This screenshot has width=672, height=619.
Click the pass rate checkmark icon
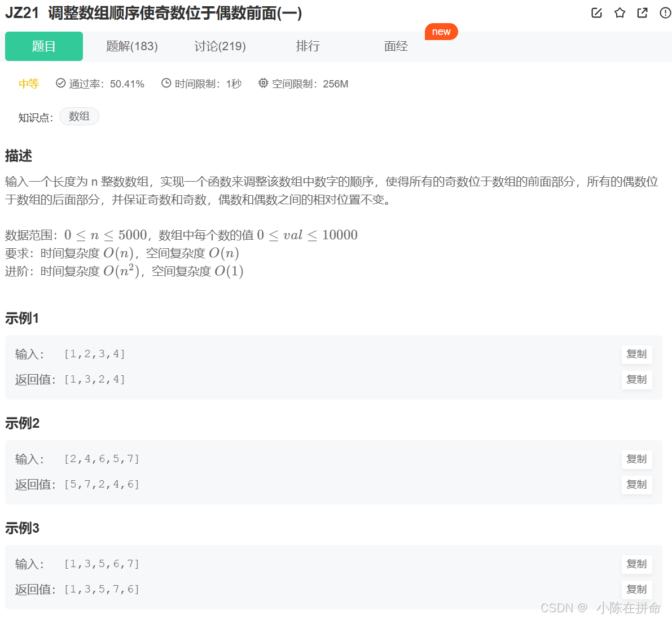[x=61, y=83]
